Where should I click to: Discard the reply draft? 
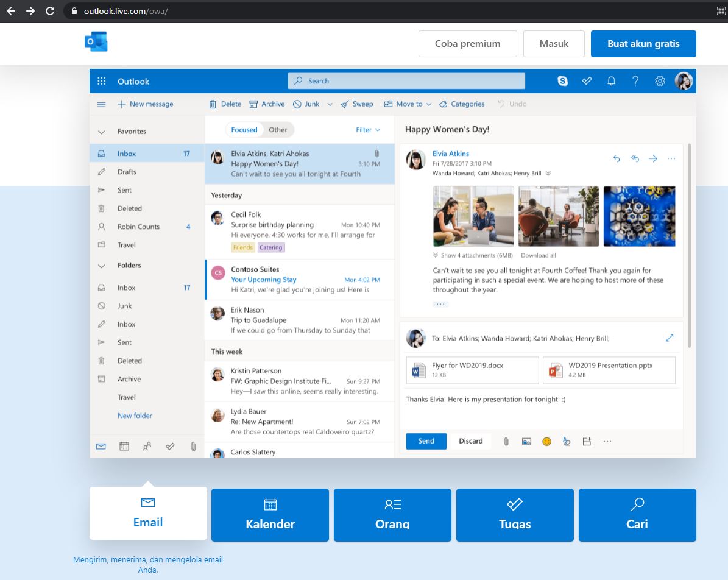pyautogui.click(x=471, y=441)
